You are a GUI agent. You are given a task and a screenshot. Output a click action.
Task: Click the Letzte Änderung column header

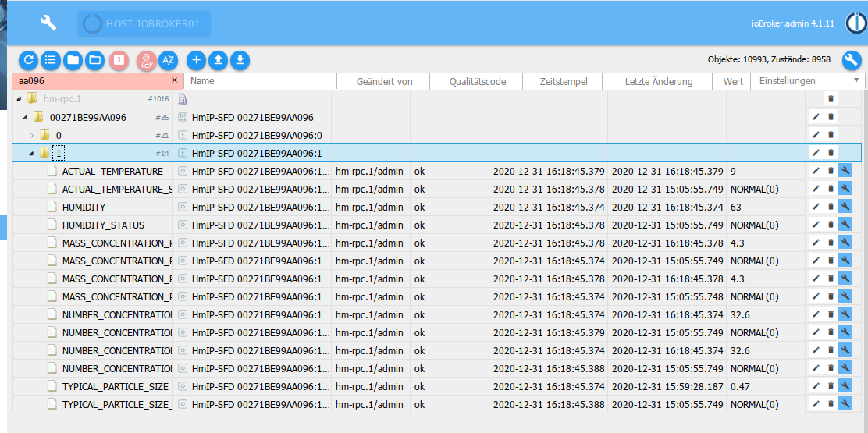click(658, 81)
